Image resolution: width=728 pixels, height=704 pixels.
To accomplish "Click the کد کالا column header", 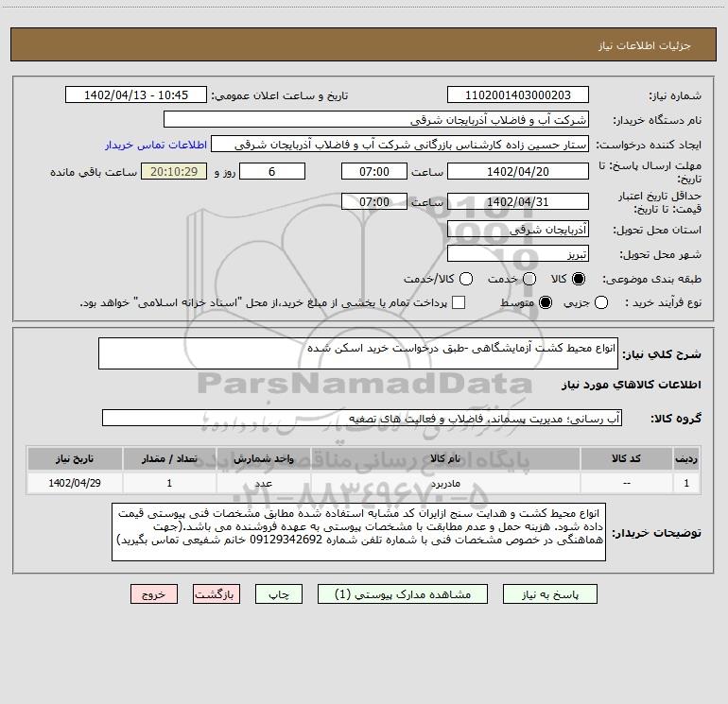I will pyautogui.click(x=626, y=459).
